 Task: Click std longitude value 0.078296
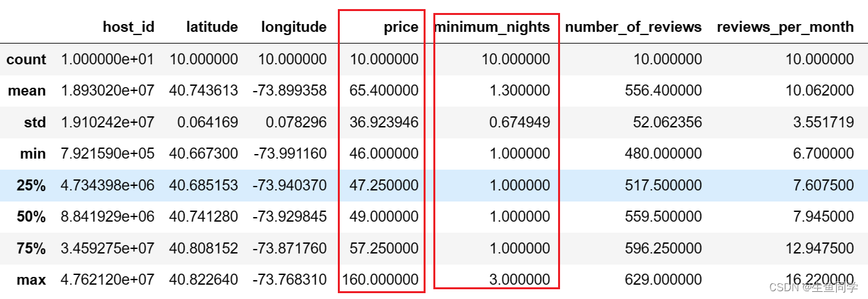tap(296, 122)
